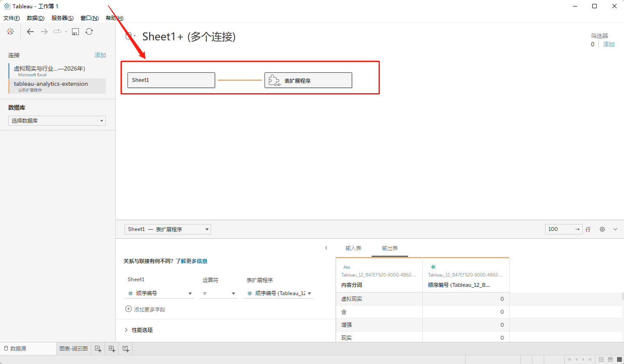Open the 表扩展程序 顺序编号 field dropdown
Screen dimensions: 624x364
(278, 293)
